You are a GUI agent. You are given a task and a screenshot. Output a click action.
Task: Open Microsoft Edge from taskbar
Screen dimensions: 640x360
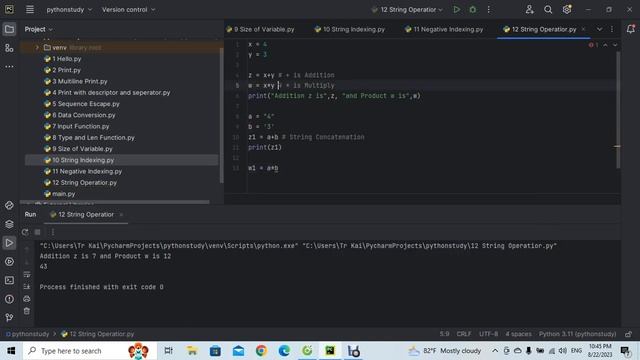[284, 351]
